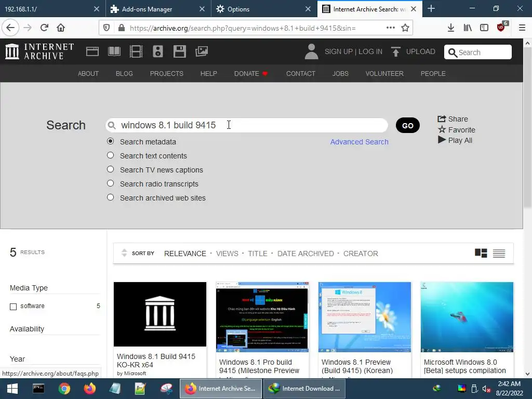
Task: Go to the browser home page icon
Action: (x=61, y=28)
